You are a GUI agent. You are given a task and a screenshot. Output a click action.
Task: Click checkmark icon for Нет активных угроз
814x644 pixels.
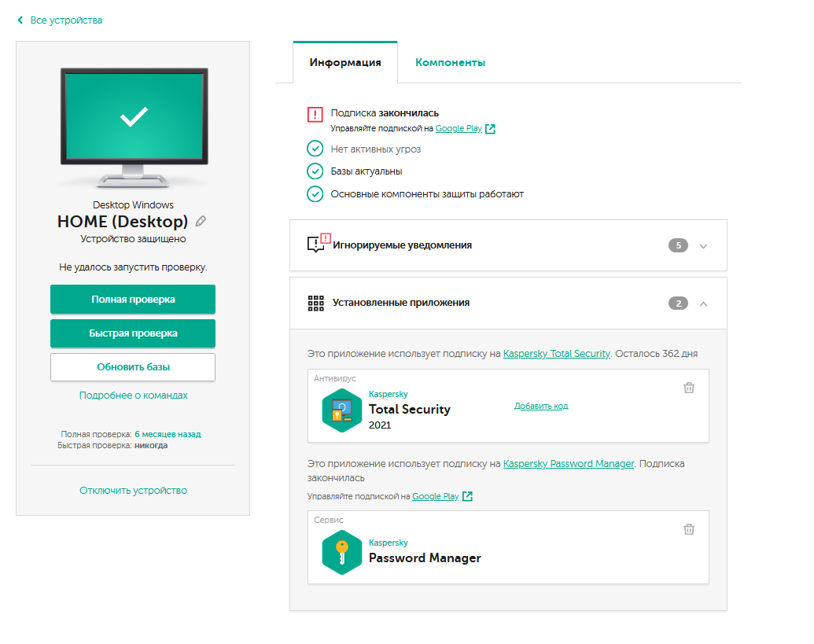pyautogui.click(x=315, y=149)
